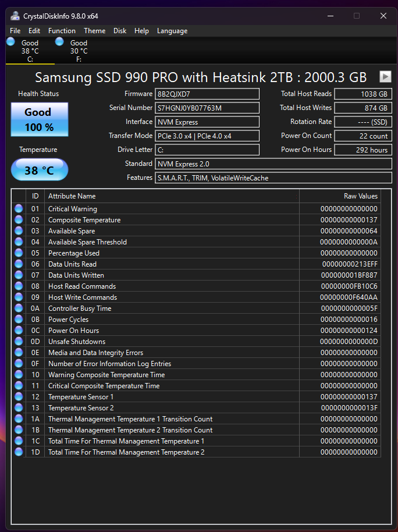The width and height of the screenshot is (398, 532).
Task: Click status orb for Unsafe Shutdowns row
Action: pyautogui.click(x=19, y=342)
